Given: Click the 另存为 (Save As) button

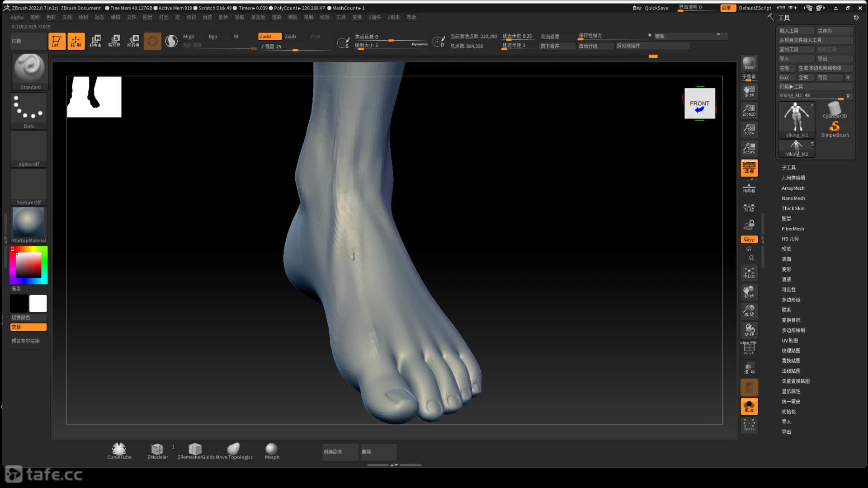Looking at the screenshot, I should (834, 31).
